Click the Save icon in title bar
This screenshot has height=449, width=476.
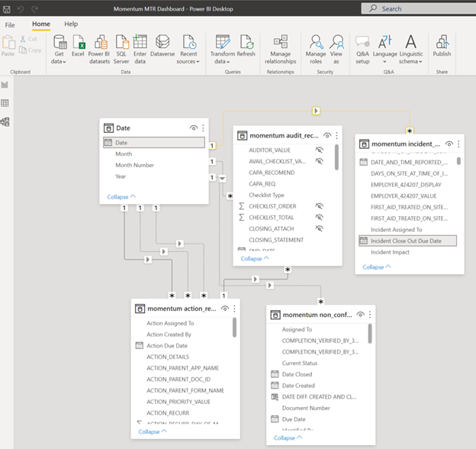tap(7, 9)
